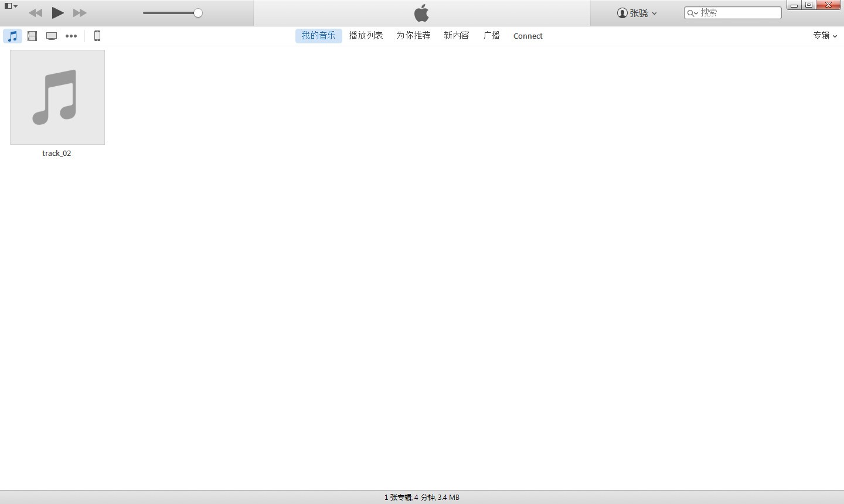The height and width of the screenshot is (504, 844).
Task: Click the track_02 album title
Action: 57,154
